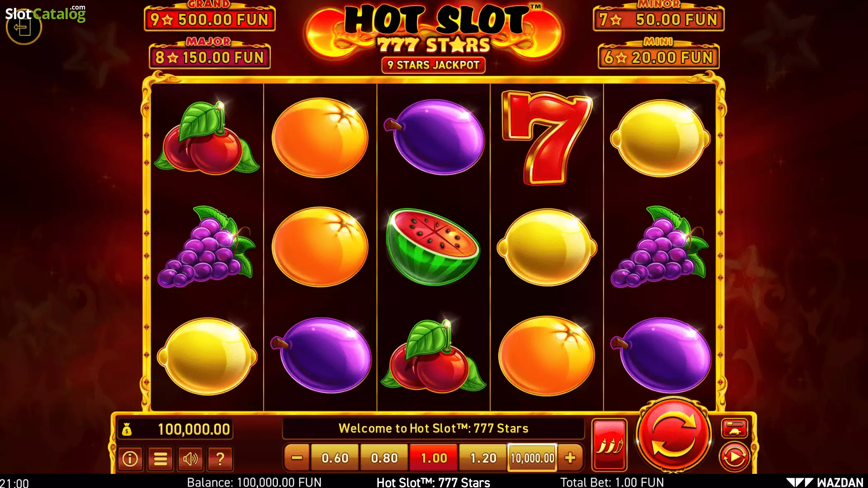Screen dimensions: 868x488
Task: Start autoplay with the play icon
Action: click(734, 457)
